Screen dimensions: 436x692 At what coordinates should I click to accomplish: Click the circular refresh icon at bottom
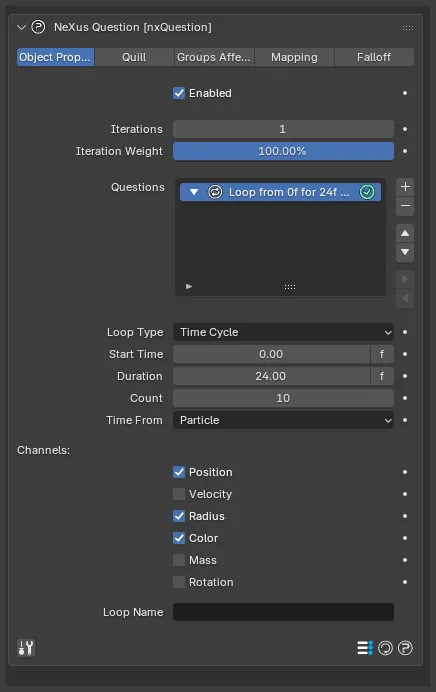point(385,648)
